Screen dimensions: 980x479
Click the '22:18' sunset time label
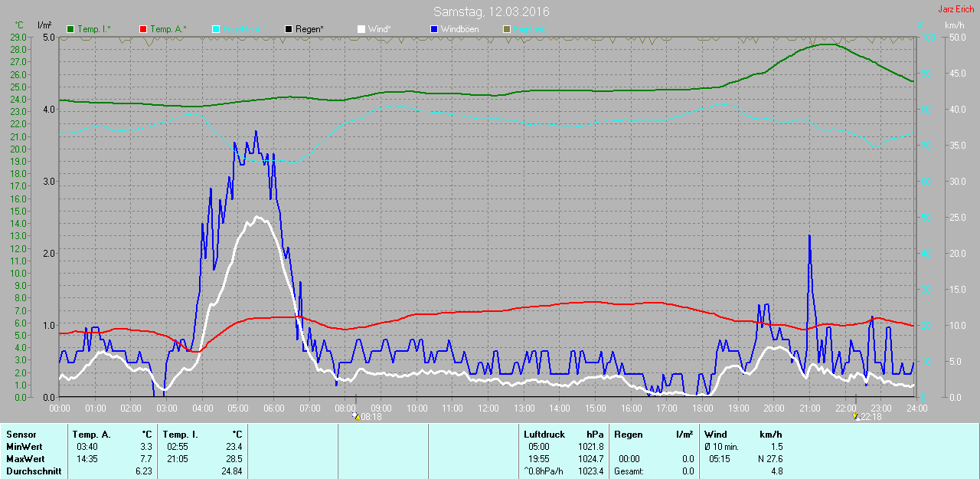coord(871,417)
